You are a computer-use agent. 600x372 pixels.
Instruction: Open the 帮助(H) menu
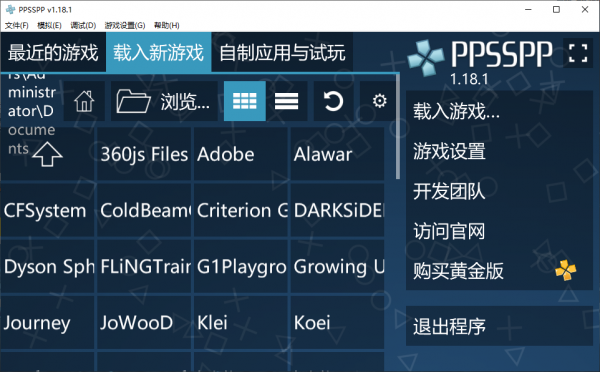point(166,25)
